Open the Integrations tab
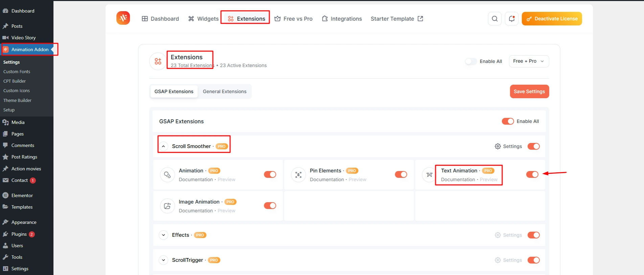This screenshot has height=275, width=644. point(342,19)
